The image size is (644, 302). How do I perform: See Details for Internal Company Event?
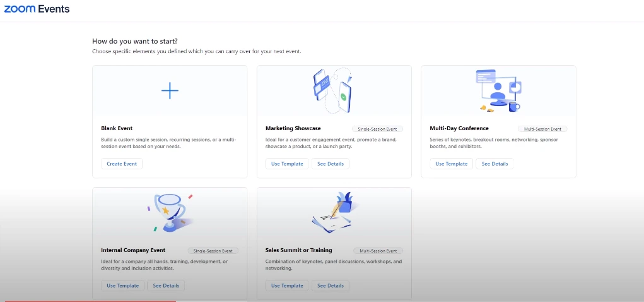(x=166, y=286)
